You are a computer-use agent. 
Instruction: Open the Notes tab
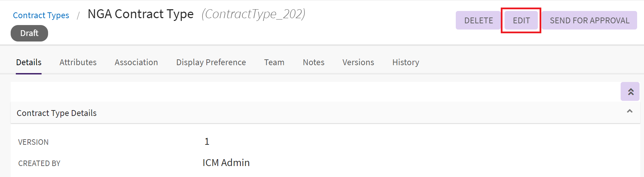click(314, 62)
